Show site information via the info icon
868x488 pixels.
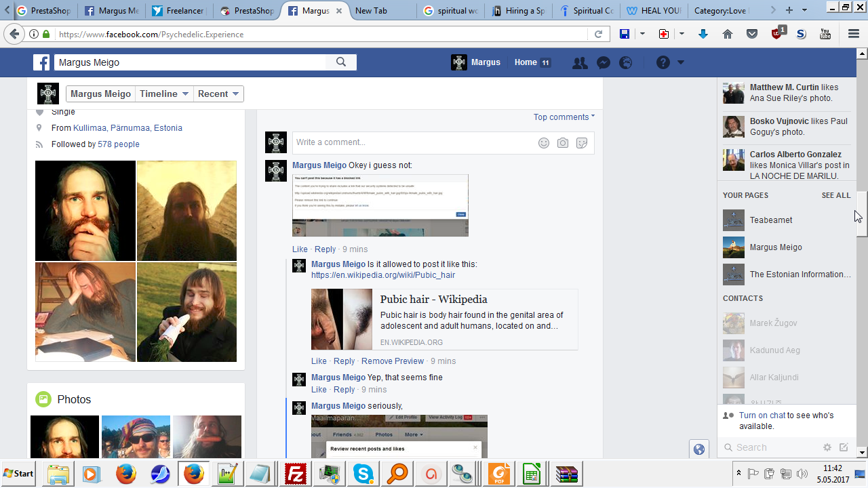34,34
